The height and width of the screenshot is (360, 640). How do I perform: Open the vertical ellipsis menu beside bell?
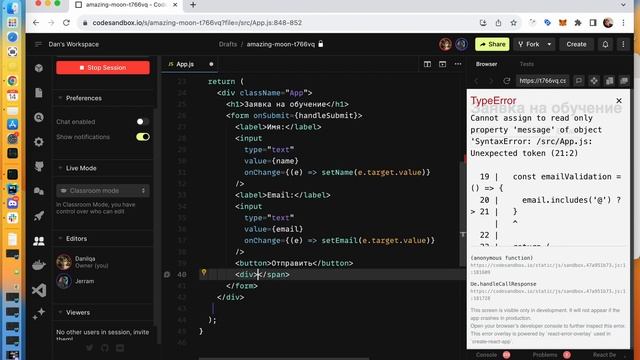point(623,44)
